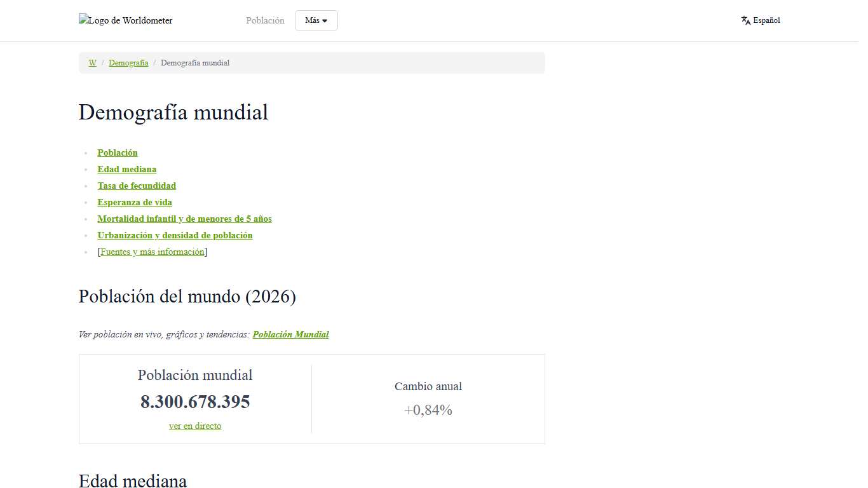868x488 pixels.
Task: Click the +0,84% annual change value
Action: tap(428, 410)
